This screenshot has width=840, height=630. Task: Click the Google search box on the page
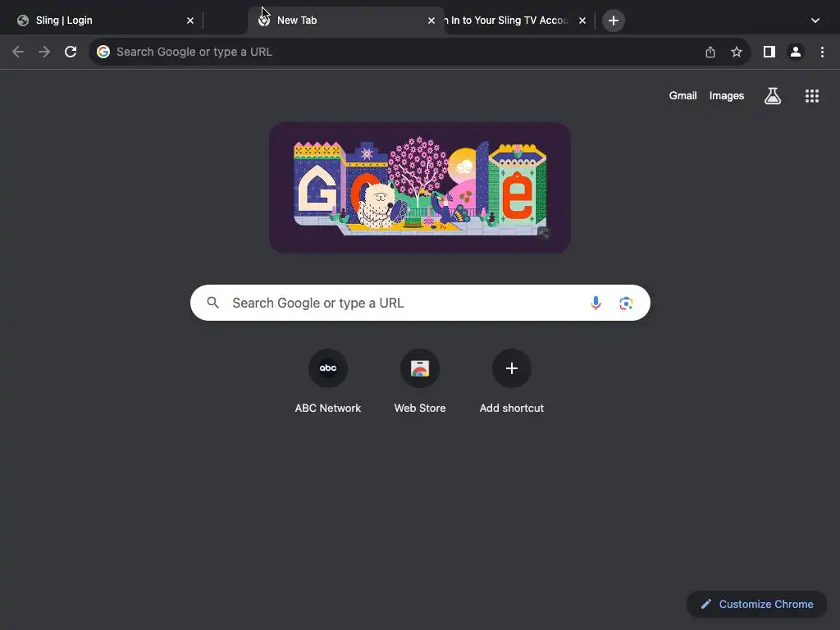[x=420, y=303]
